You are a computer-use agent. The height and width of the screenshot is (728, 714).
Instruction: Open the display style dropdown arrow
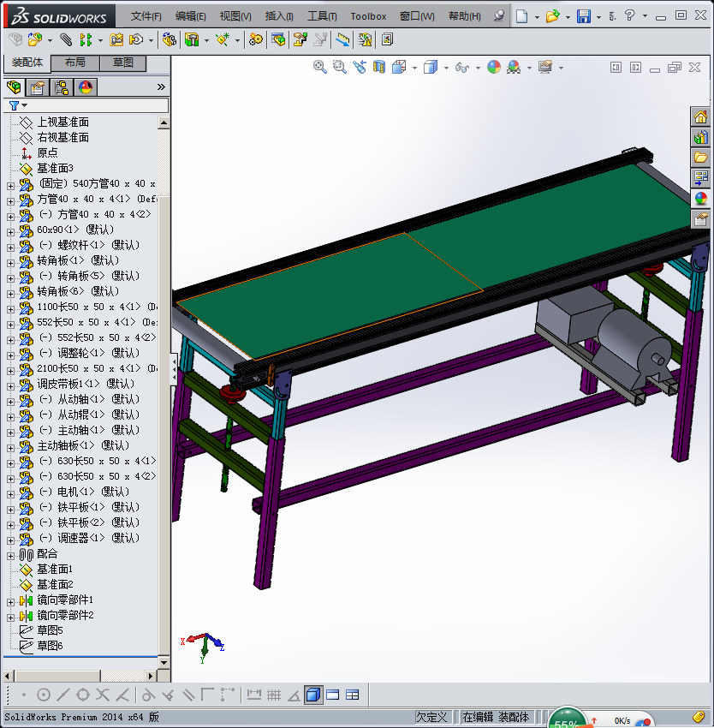[x=446, y=69]
